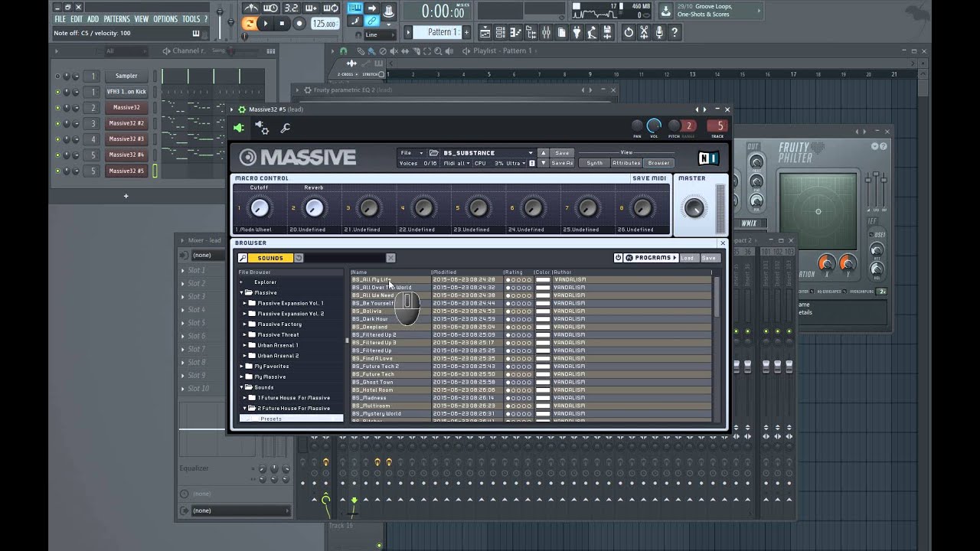This screenshot has height=551, width=980.
Task: Open the browser tree toolbar icon
Action: 531,32
